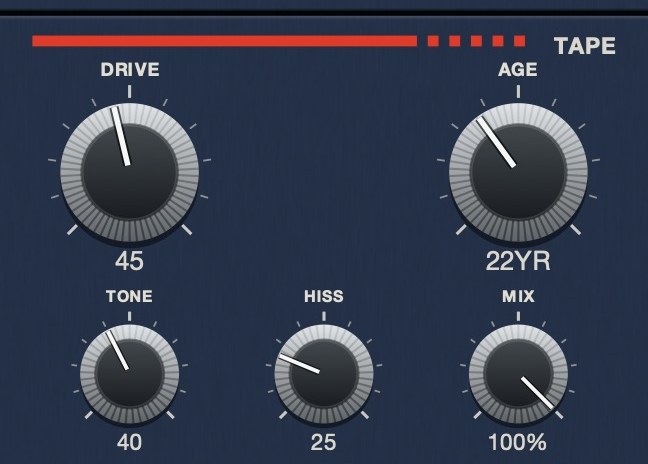The image size is (648, 464).
Task: Click the Hiss value 25
Action: click(324, 443)
